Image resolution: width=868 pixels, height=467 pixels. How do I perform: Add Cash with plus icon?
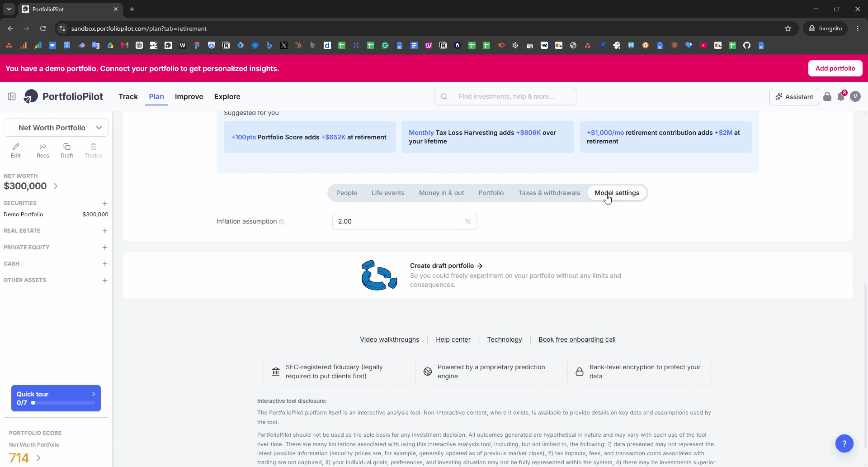click(105, 264)
